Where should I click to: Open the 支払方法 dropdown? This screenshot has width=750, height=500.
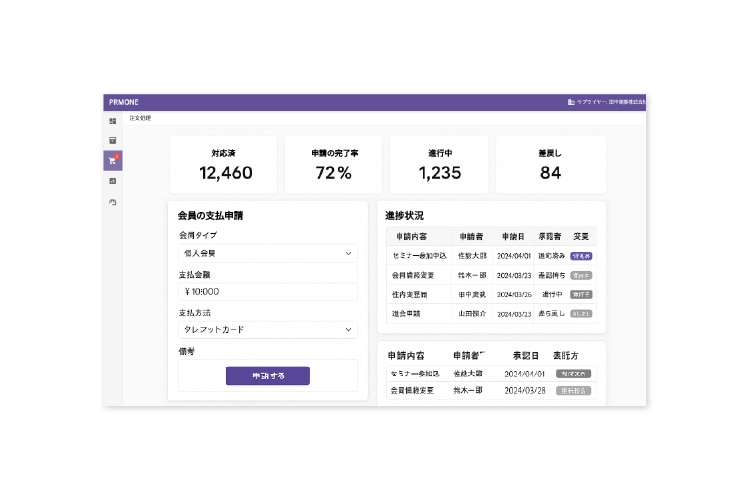pos(267,329)
